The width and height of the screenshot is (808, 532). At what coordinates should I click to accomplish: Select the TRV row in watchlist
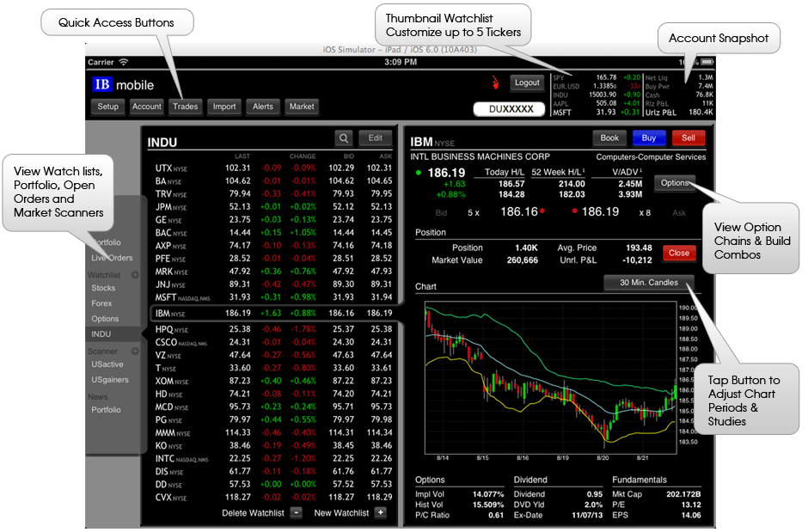pos(273,193)
